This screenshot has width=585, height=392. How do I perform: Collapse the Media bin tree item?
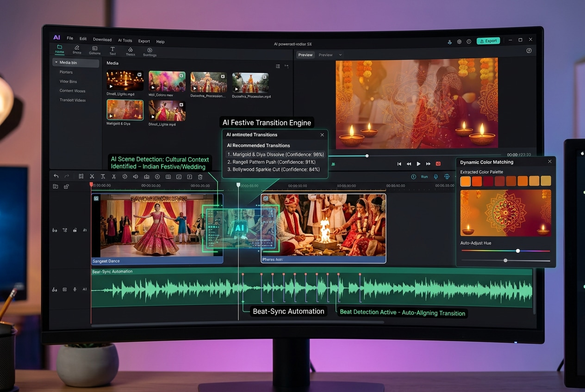point(56,62)
